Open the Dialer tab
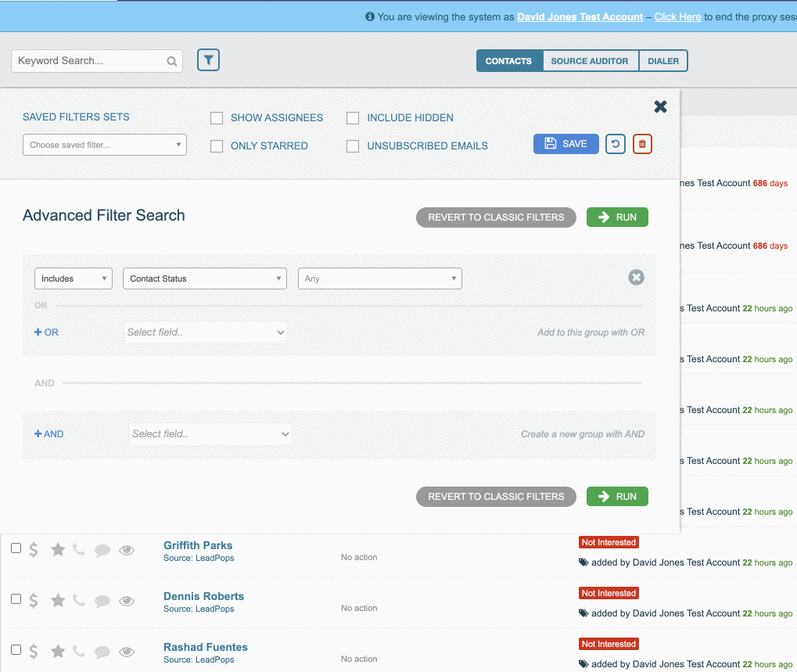This screenshot has width=797, height=672. click(663, 61)
